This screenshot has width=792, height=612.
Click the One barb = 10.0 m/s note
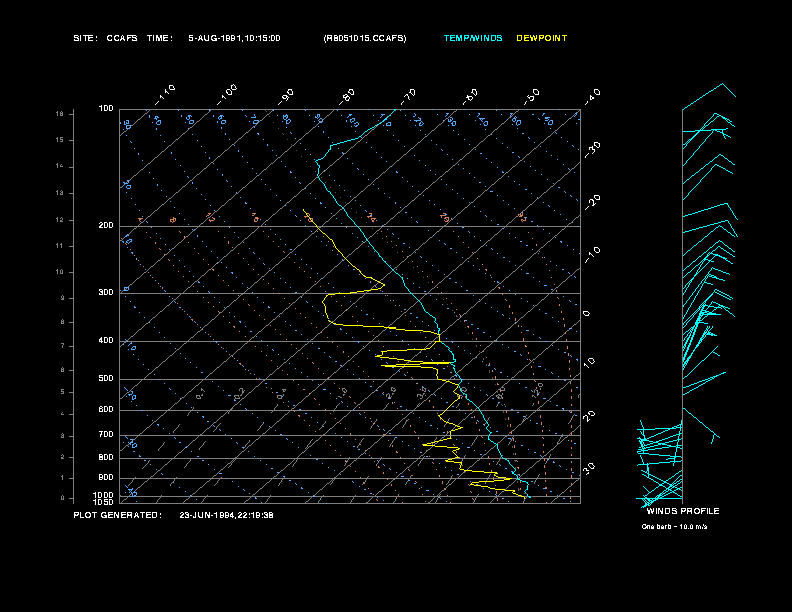pyautogui.click(x=674, y=527)
